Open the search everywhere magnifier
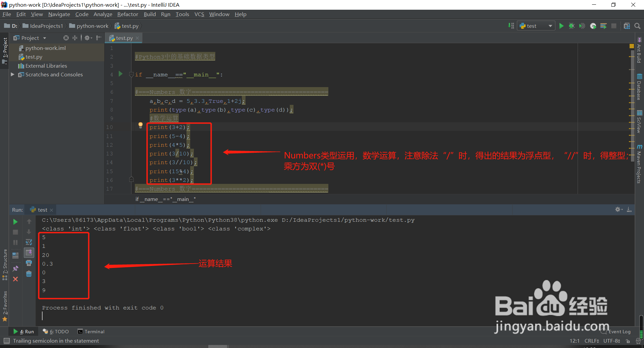 click(637, 25)
